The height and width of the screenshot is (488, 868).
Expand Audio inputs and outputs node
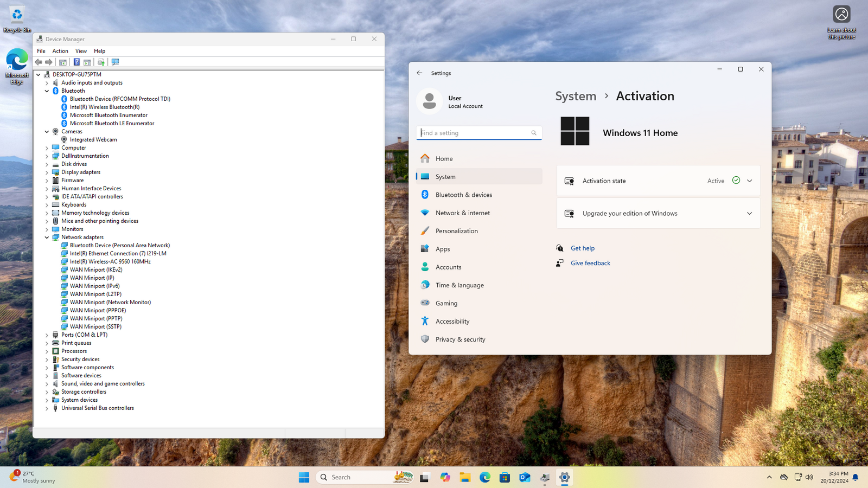[x=47, y=83]
